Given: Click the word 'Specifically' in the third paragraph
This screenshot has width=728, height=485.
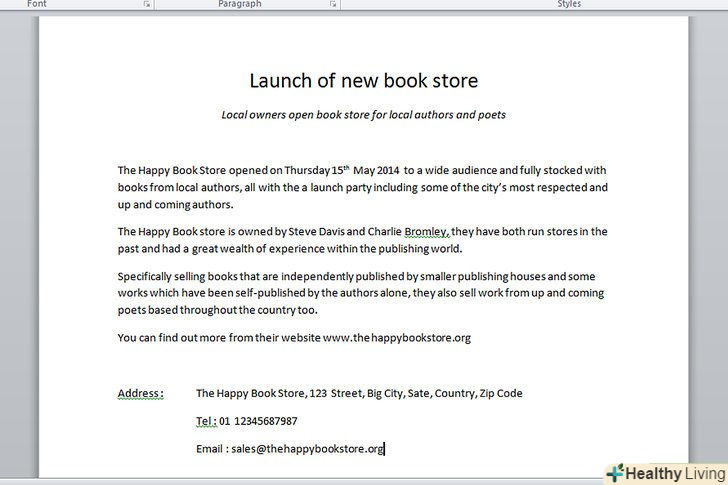Looking at the screenshot, I should tap(144, 277).
